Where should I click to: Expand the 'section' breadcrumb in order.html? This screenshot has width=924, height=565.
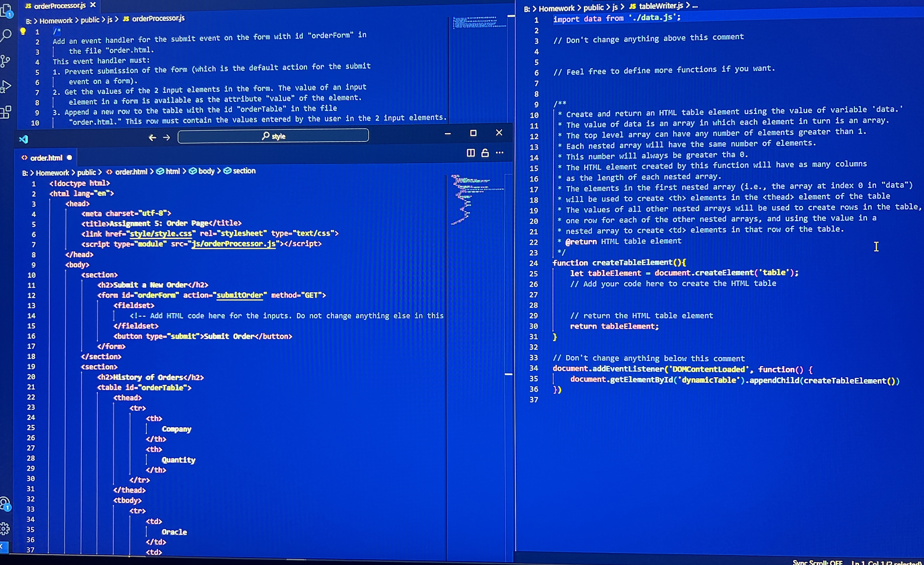pos(244,171)
